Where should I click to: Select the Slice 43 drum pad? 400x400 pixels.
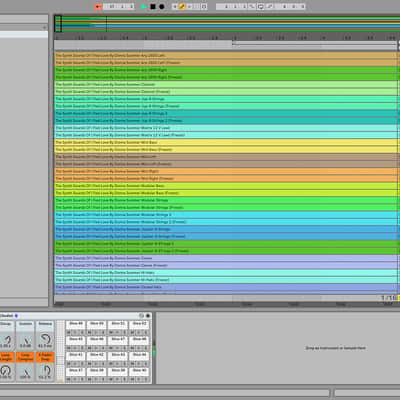(x=118, y=356)
